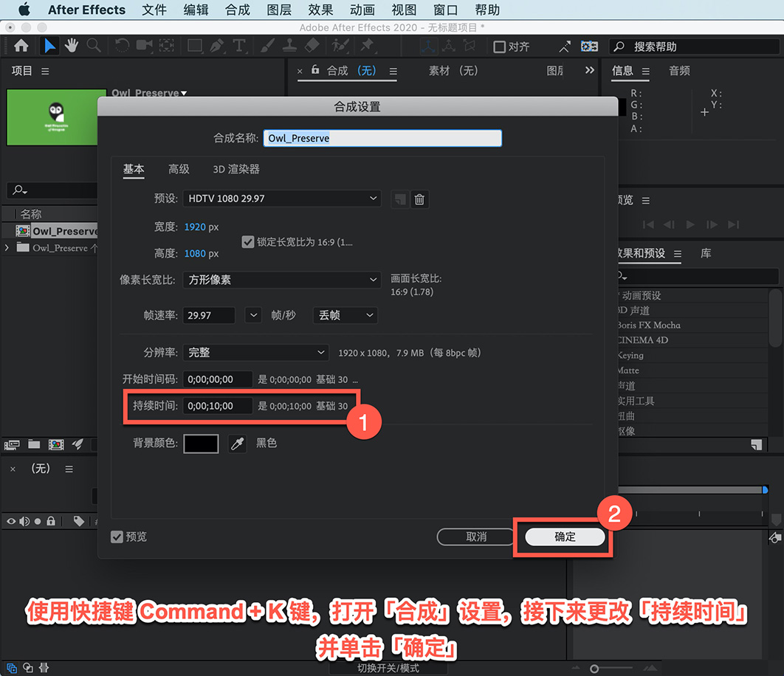Pick background color with the eyedropper

[x=238, y=444]
